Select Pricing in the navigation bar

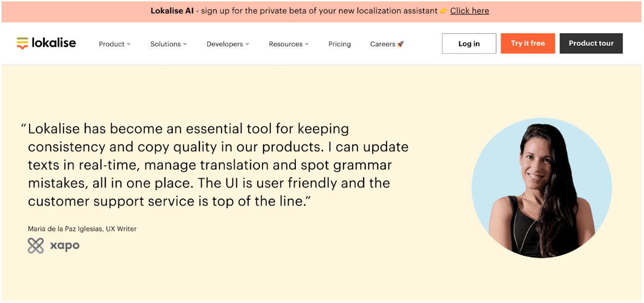[339, 44]
